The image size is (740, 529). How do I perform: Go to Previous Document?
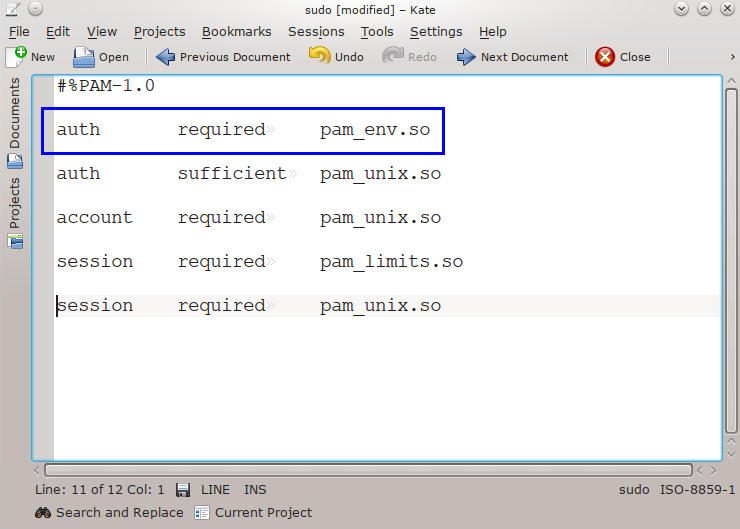coord(166,57)
